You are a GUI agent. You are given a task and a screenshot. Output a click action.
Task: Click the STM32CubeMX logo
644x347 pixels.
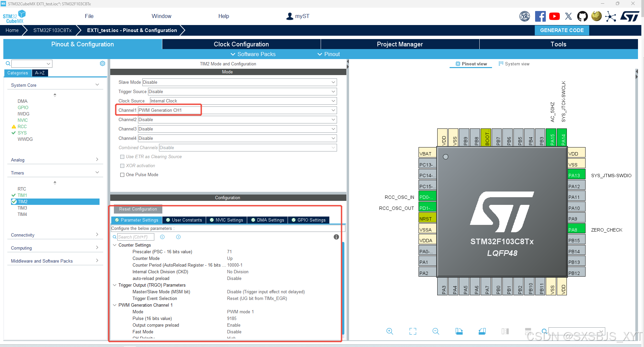point(14,17)
